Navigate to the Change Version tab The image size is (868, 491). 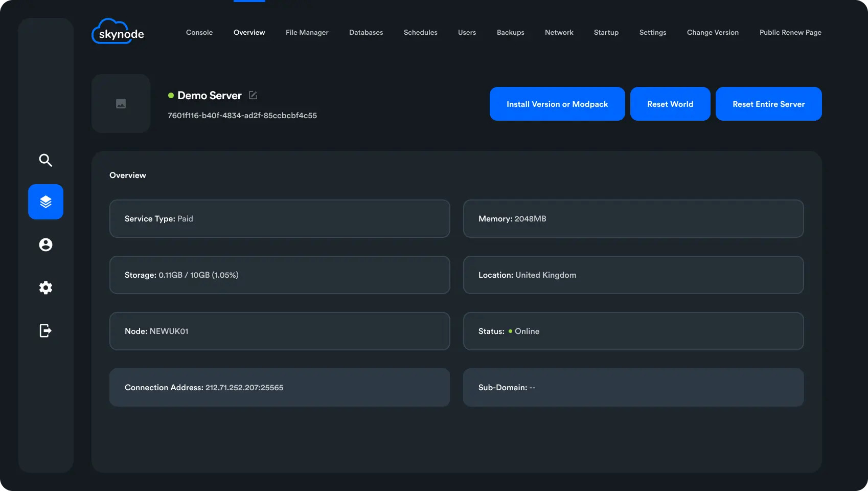click(x=713, y=32)
